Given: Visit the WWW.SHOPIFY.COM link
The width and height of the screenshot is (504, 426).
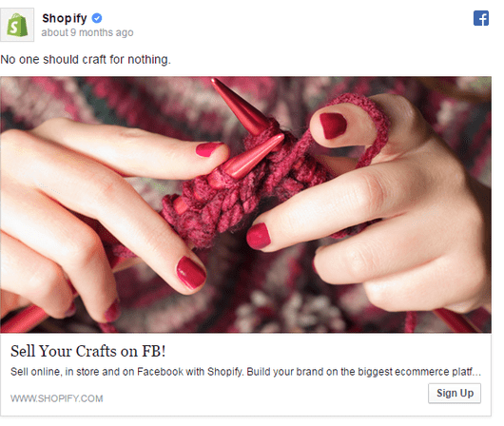Looking at the screenshot, I should tap(56, 398).
